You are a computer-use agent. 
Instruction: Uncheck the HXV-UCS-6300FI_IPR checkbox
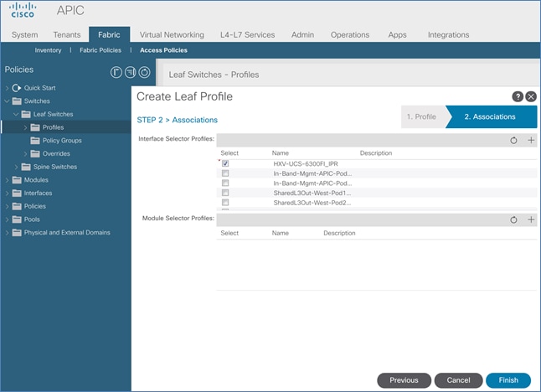[225, 163]
